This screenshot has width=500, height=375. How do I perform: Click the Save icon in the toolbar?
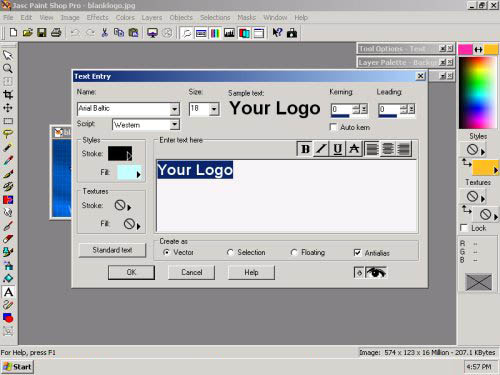[x=42, y=33]
